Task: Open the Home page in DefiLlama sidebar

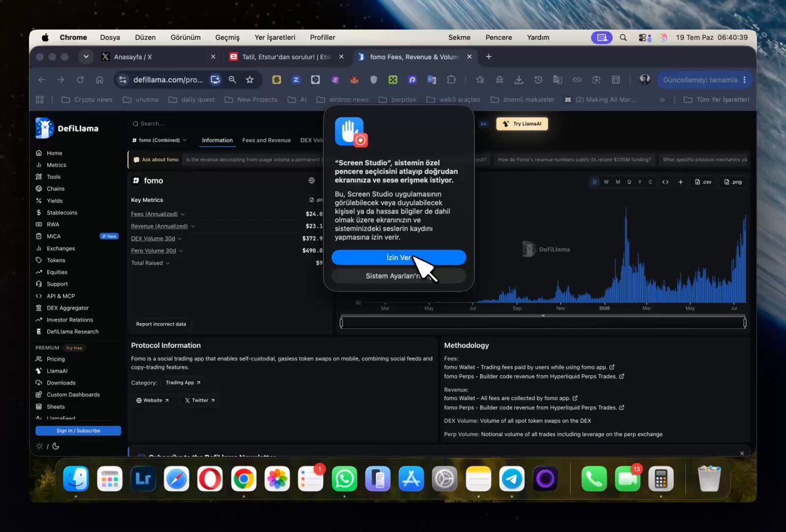Action: coord(54,153)
